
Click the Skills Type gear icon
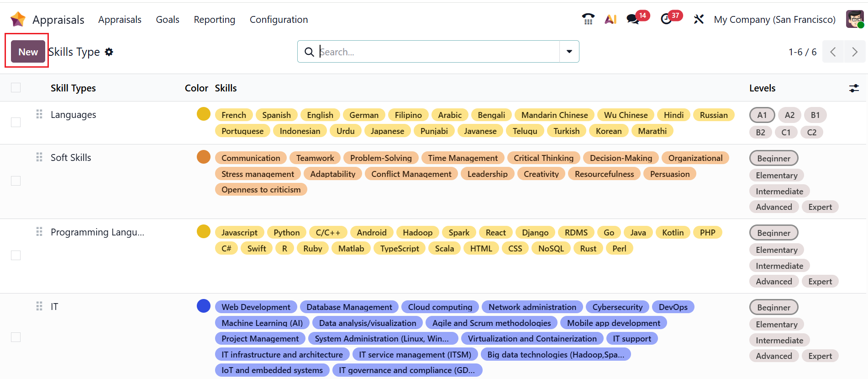coord(109,52)
